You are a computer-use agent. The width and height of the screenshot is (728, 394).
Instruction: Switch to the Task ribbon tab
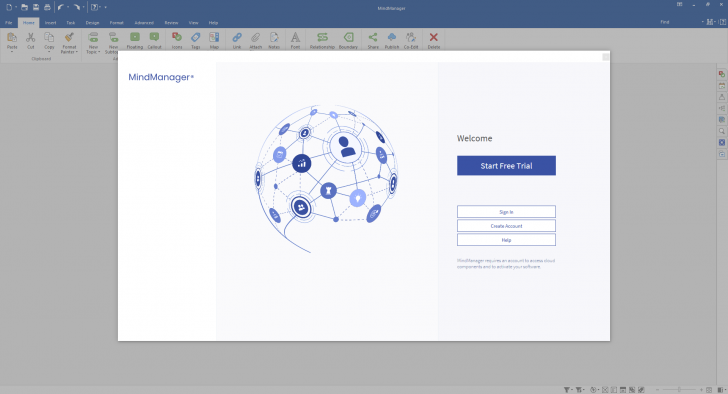71,23
